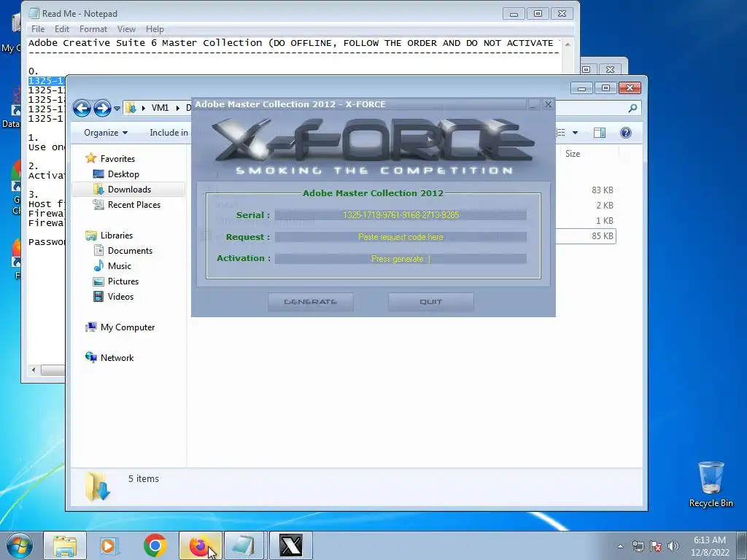This screenshot has height=560, width=747.
Task: Open the File menu in Notepad
Action: tap(38, 29)
